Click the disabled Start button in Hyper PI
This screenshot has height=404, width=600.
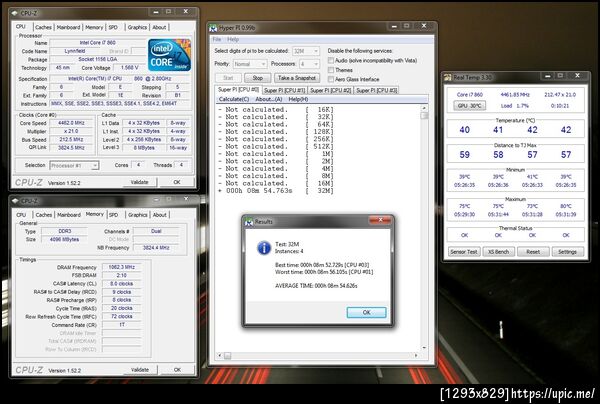coord(228,78)
